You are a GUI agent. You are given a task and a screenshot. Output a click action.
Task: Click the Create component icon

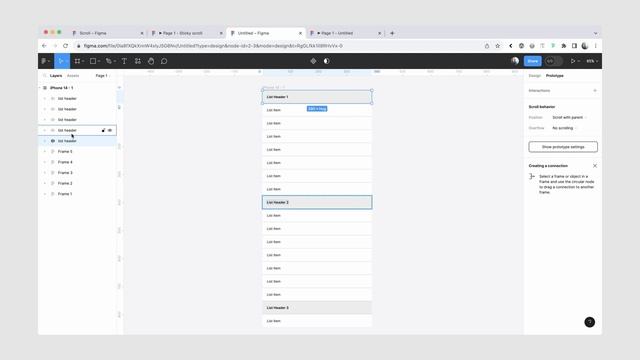pyautogui.click(x=313, y=61)
